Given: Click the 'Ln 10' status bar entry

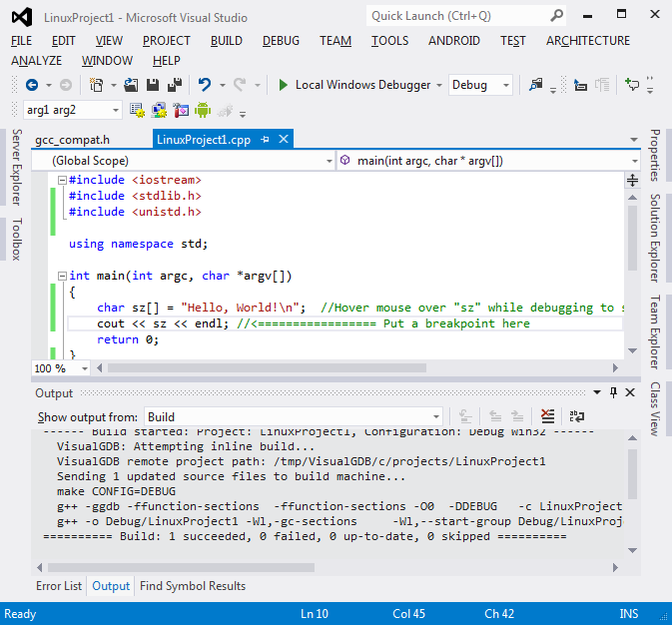Looking at the screenshot, I should 315,614.
